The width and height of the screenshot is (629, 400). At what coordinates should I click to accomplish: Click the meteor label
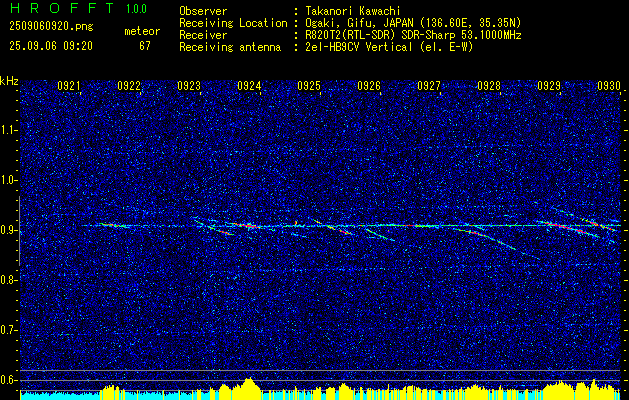pyautogui.click(x=142, y=31)
